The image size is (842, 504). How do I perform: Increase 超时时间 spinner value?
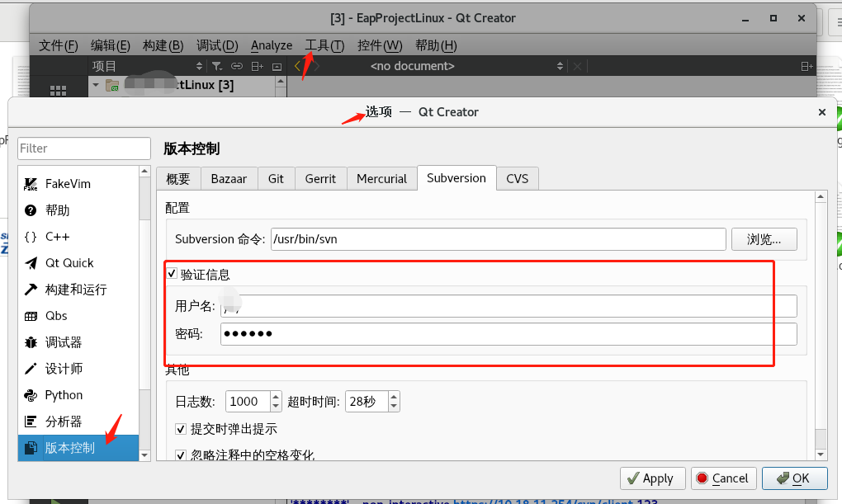[394, 397]
